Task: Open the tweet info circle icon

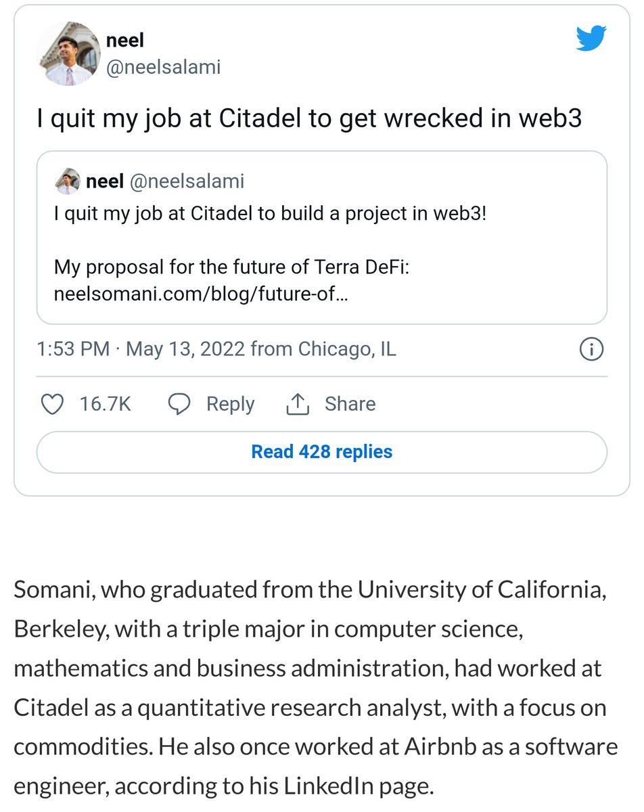Action: click(x=591, y=350)
